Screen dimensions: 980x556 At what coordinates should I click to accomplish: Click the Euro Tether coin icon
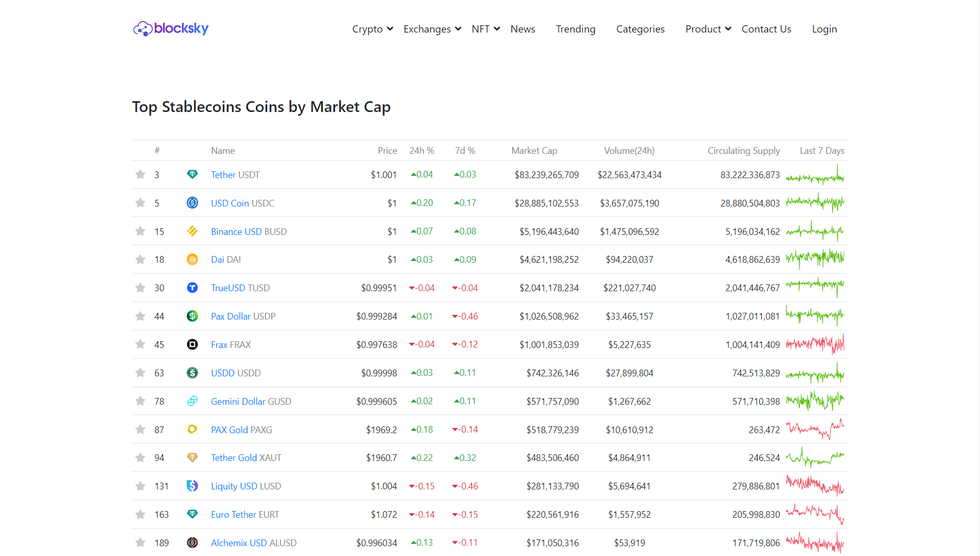192,514
